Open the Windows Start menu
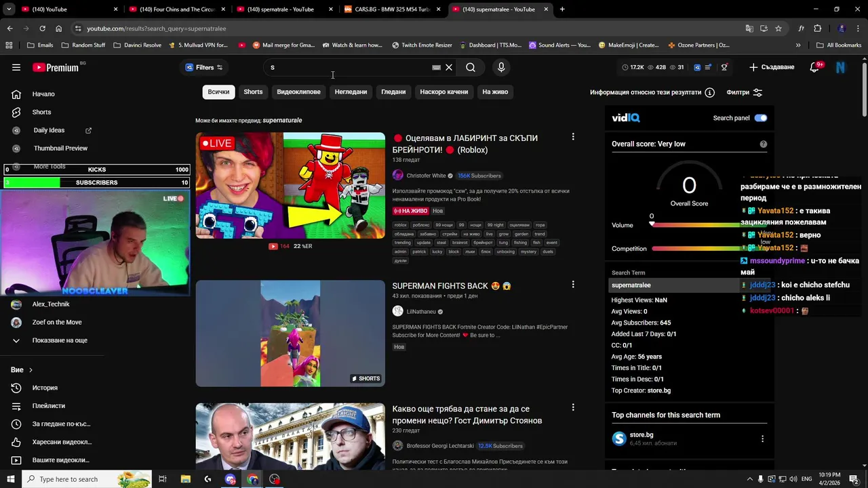The height and width of the screenshot is (488, 868). click(x=11, y=479)
